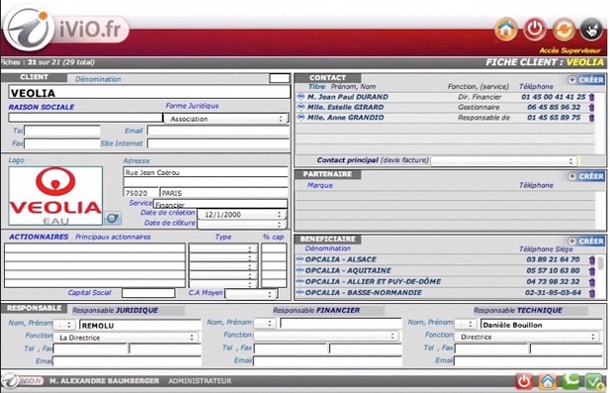Click Responsable Juridique name field REMOLU
The image size is (610, 393).
pos(140,325)
